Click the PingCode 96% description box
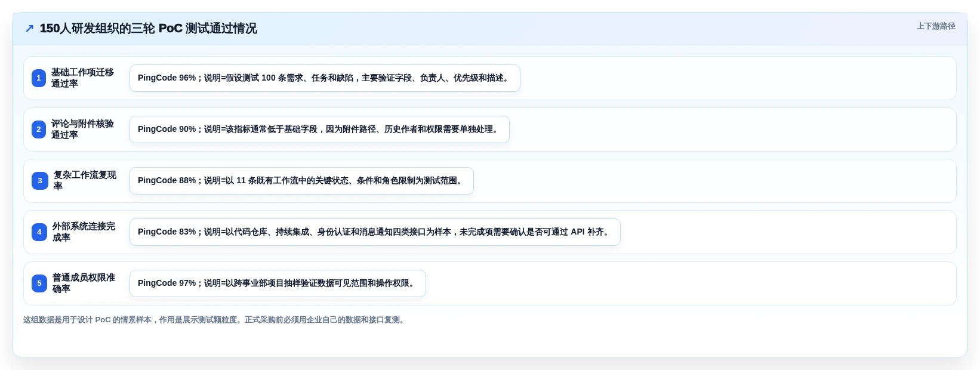 tap(325, 78)
